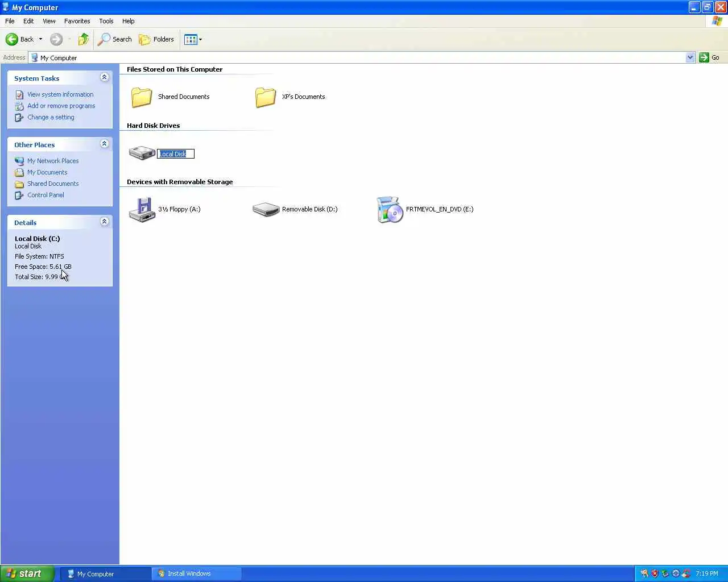Click View system information icon
The width and height of the screenshot is (728, 582).
click(19, 95)
